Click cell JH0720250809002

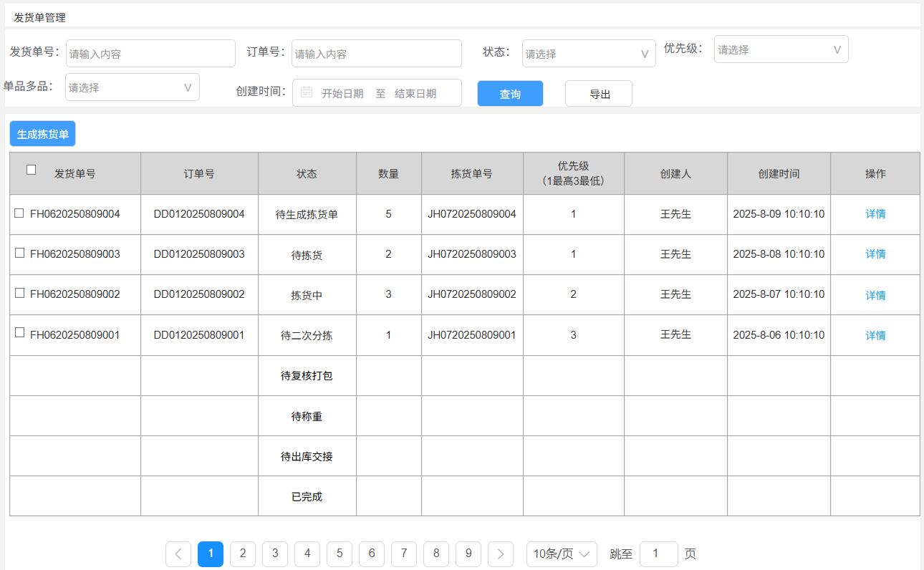472,294
